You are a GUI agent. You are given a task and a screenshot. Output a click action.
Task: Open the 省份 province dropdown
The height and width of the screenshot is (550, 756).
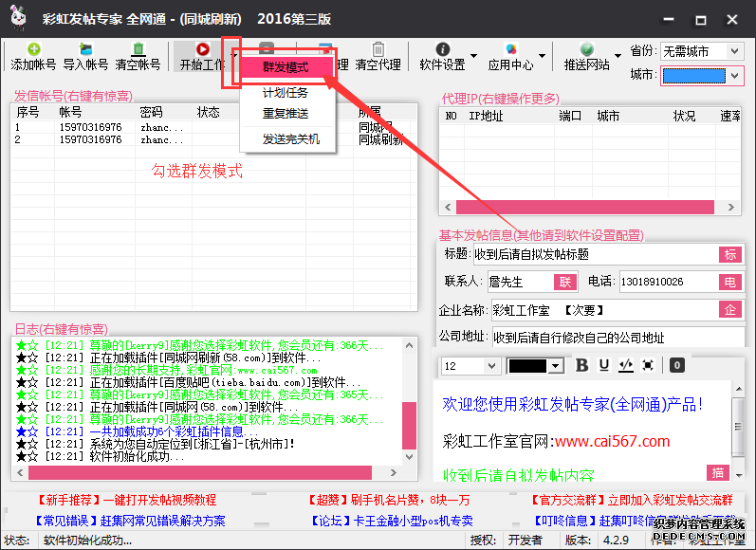tap(735, 51)
